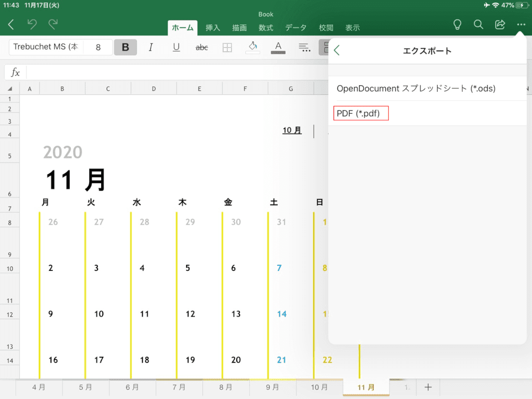Viewport: 532px width, 399px height.
Task: Open the 9 月 sheet tab
Action: coord(272,387)
